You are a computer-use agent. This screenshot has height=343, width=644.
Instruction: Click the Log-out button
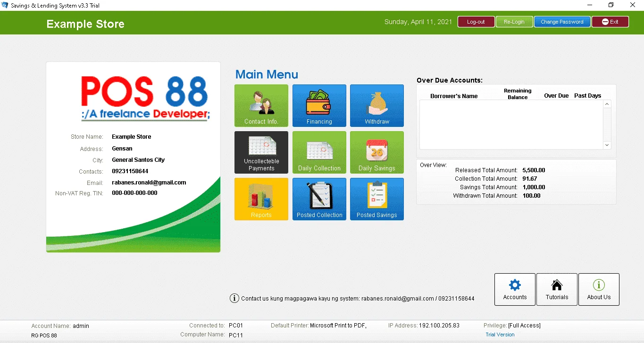point(476,22)
